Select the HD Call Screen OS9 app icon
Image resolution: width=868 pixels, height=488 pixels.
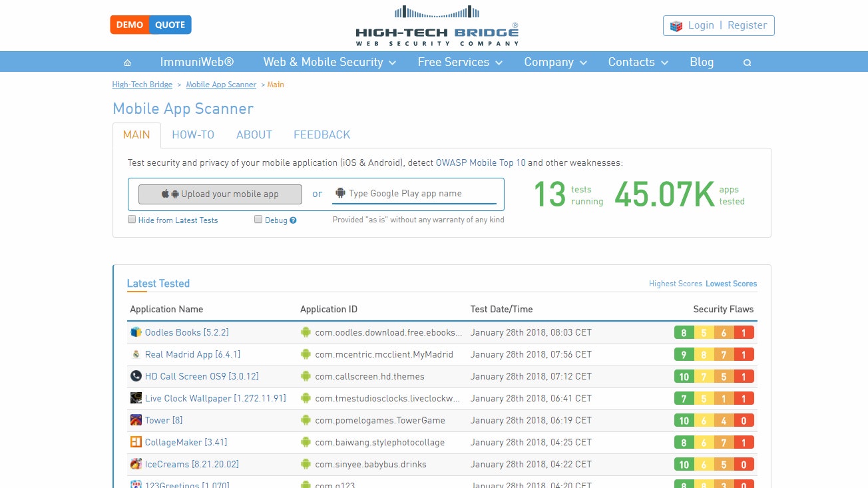136,376
